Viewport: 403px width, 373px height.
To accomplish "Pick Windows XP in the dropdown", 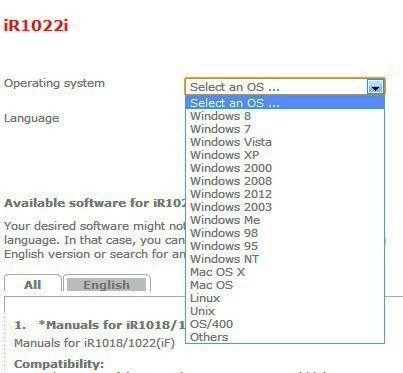I will coord(285,155).
